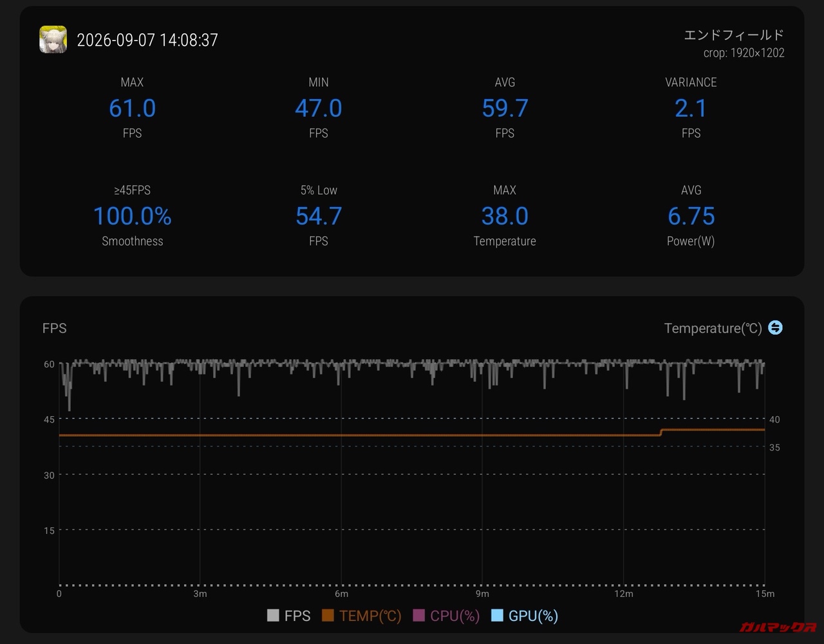Image resolution: width=824 pixels, height=644 pixels.
Task: Toggle the GPU(%) legend series
Action: pos(524,616)
